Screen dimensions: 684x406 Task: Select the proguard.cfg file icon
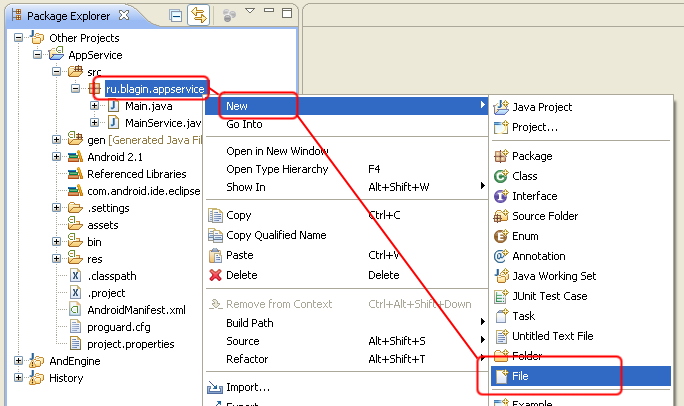click(75, 327)
